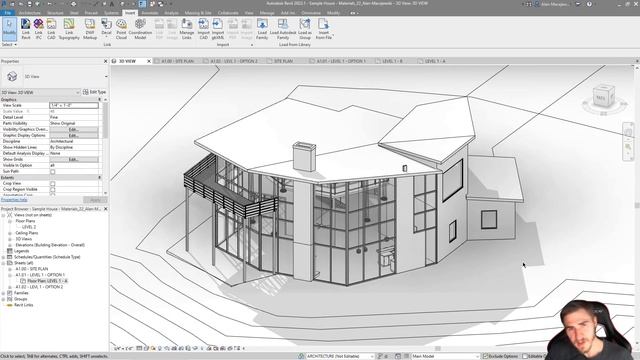Expand the Families node
The image size is (640, 360).
(x=4, y=293)
